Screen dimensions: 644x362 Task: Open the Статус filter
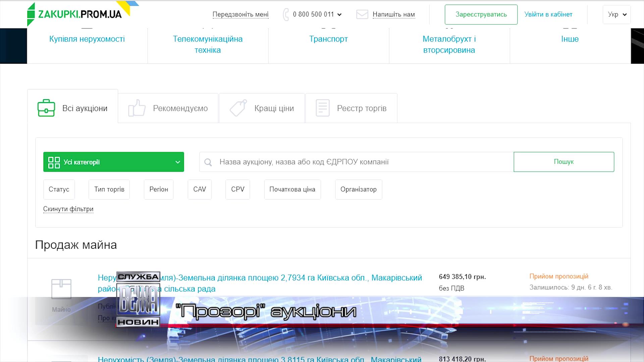pyautogui.click(x=59, y=189)
